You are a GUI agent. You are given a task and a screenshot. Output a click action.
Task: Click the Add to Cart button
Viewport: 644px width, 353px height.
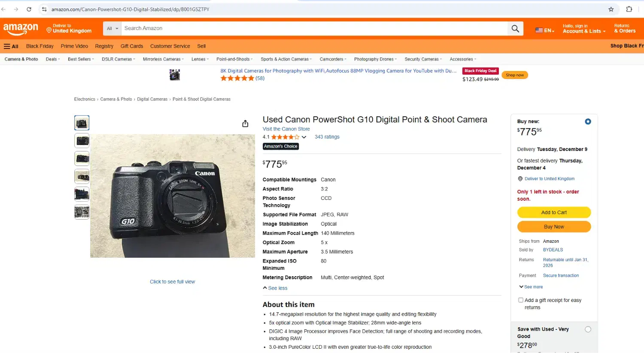tap(554, 212)
